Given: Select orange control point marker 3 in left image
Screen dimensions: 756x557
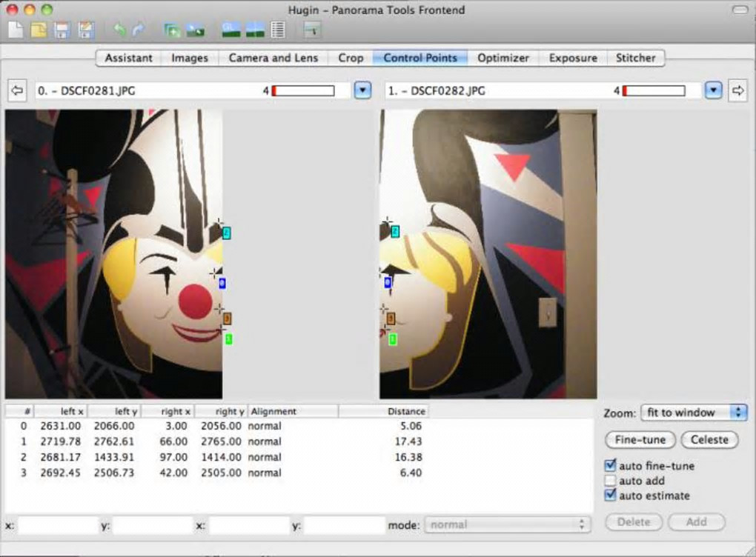Looking at the screenshot, I should (x=228, y=318).
